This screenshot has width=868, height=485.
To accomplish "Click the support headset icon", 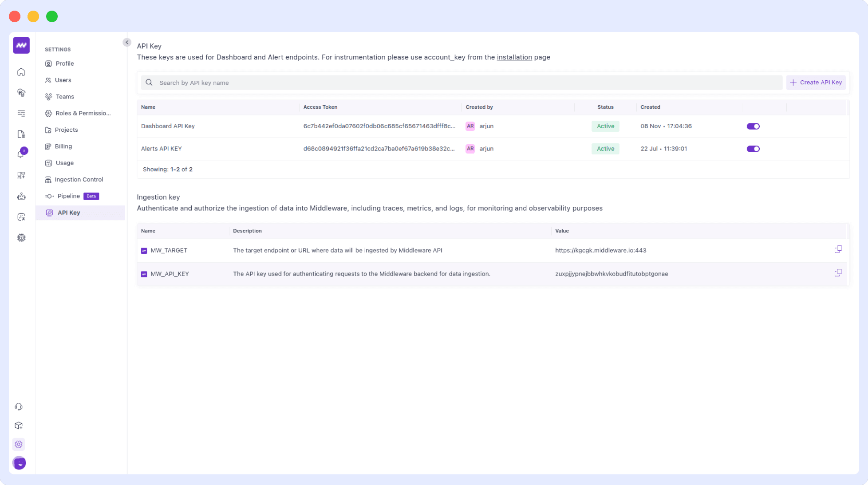I will (19, 406).
